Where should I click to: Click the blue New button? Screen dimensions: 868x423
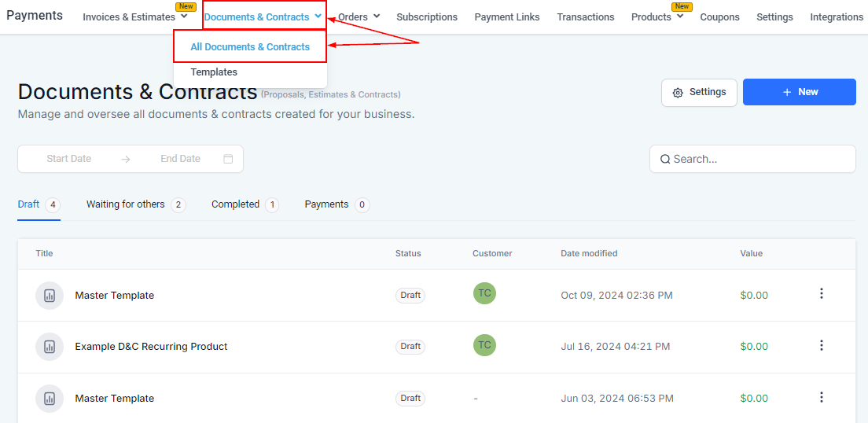799,92
